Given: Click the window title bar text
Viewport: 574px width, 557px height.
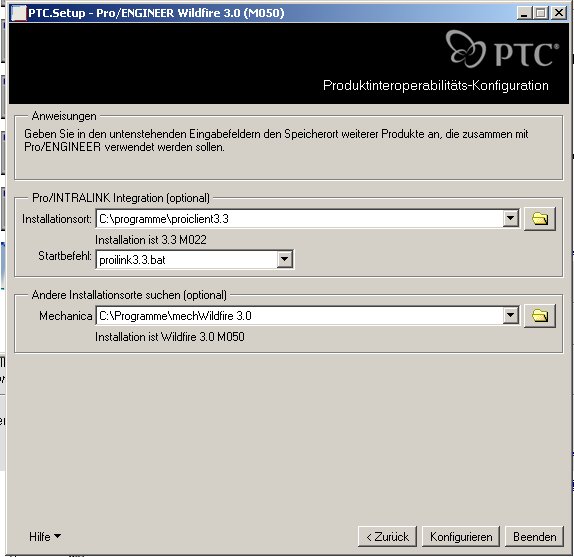Looking at the screenshot, I should point(156,13).
